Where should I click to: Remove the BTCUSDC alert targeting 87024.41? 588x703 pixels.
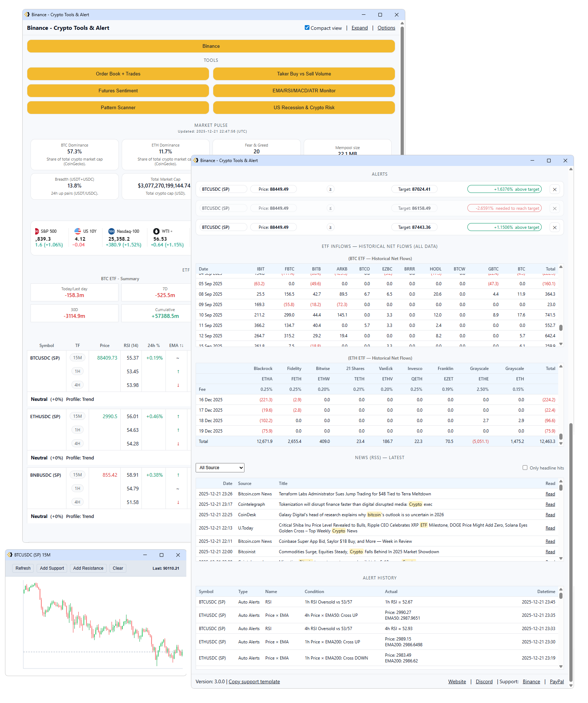555,189
